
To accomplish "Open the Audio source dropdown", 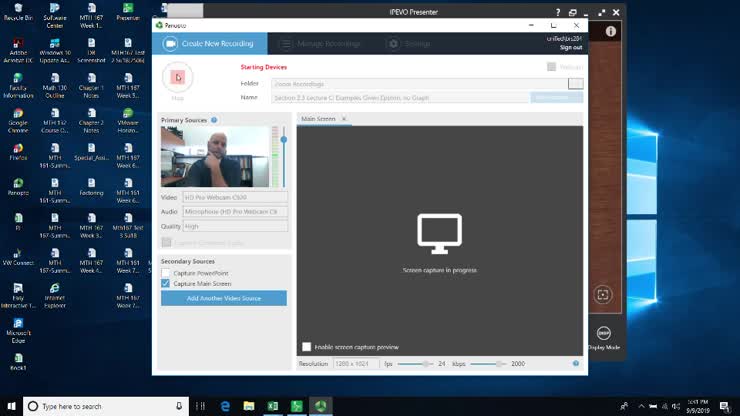I will coord(235,212).
